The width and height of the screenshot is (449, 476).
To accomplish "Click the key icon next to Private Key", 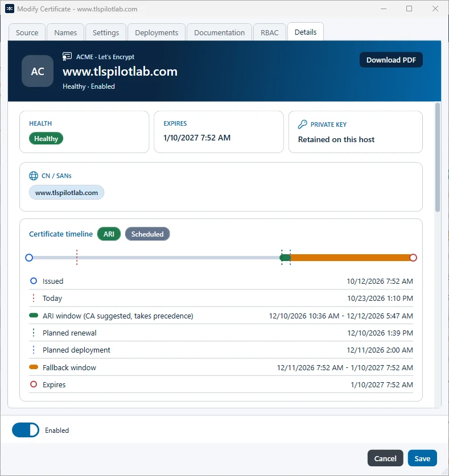I will point(303,124).
